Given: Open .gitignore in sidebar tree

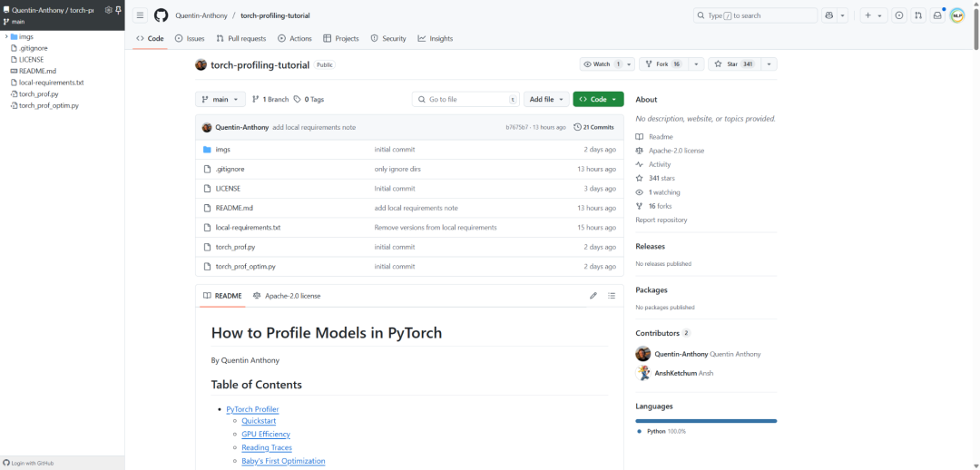Looking at the screenshot, I should coord(34,48).
